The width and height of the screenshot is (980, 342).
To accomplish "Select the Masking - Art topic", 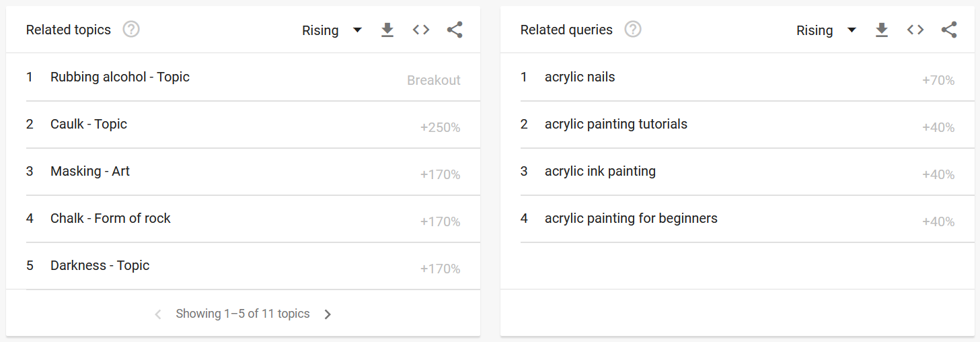I will pos(90,171).
